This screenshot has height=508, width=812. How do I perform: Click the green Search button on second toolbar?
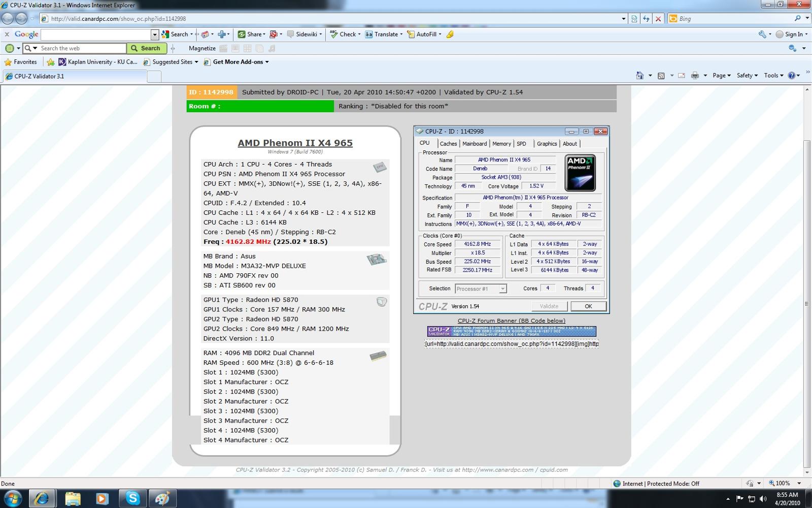(x=146, y=48)
